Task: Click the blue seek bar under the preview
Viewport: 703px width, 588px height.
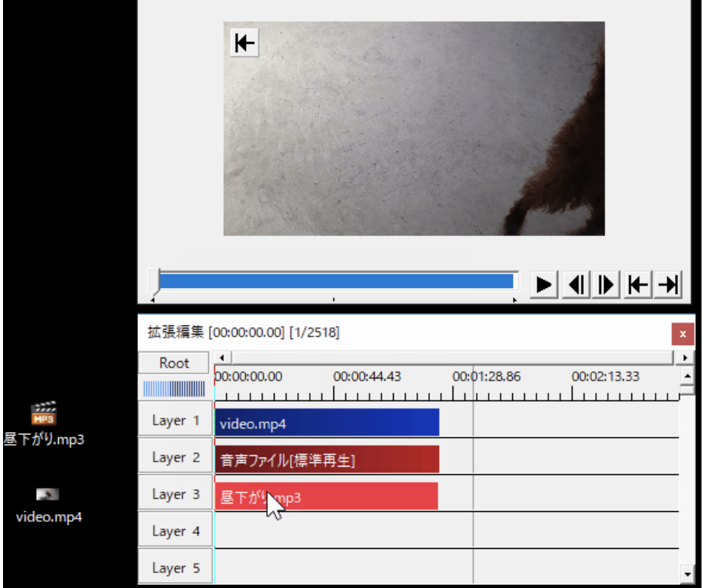Action: pos(336,280)
